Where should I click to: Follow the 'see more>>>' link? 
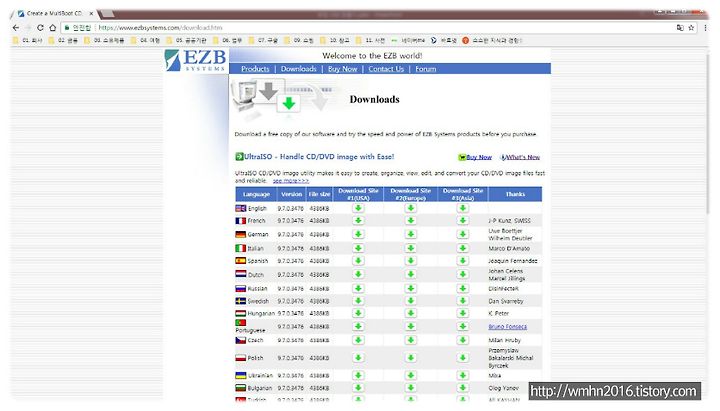[x=291, y=181]
